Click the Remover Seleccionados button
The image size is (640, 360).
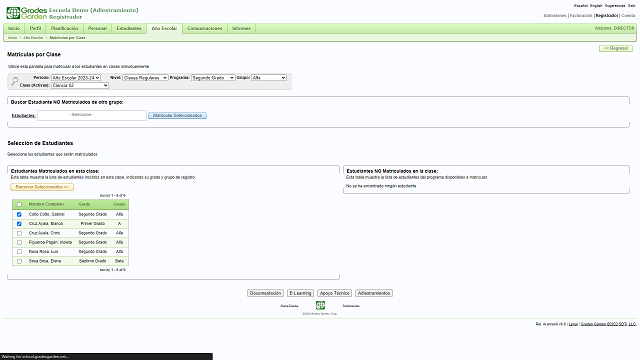pyautogui.click(x=42, y=187)
